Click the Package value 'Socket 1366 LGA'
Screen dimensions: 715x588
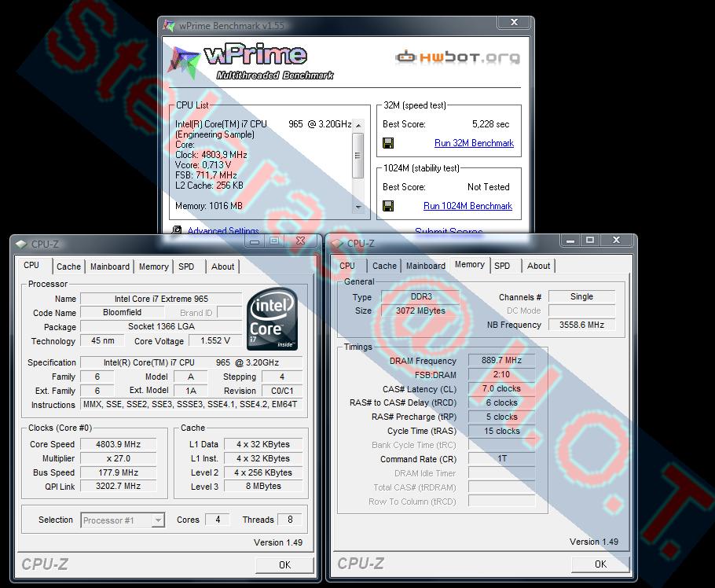coord(161,326)
